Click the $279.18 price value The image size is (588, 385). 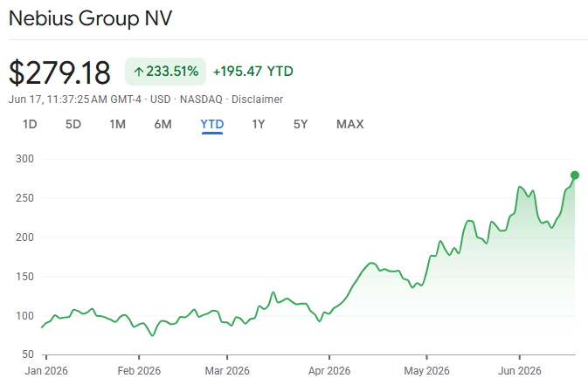click(x=59, y=72)
